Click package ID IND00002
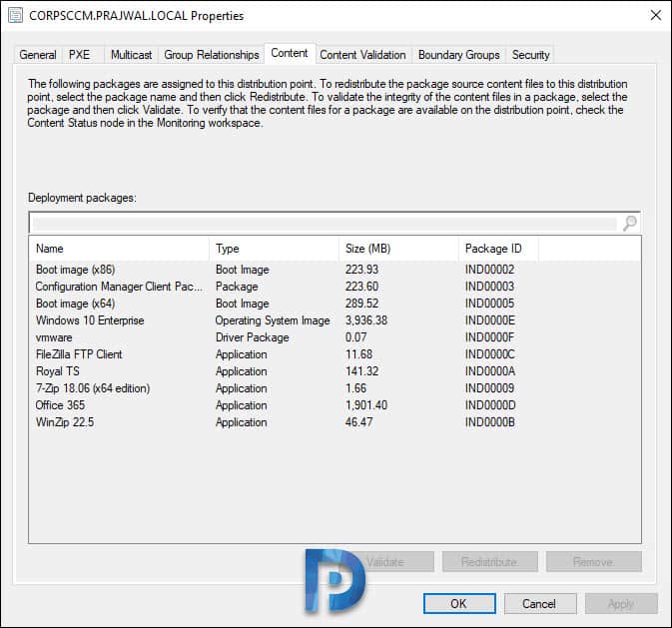The height and width of the screenshot is (628, 672). pyautogui.click(x=490, y=270)
